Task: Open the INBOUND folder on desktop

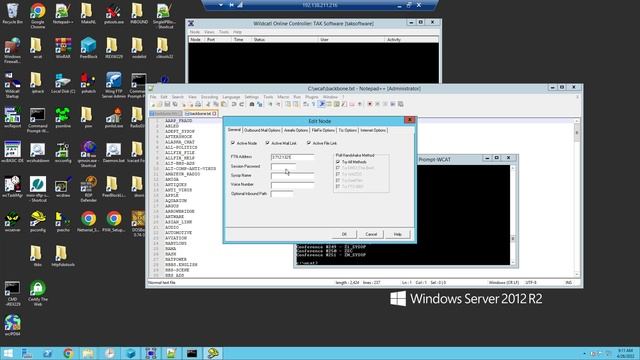Action: (x=139, y=13)
